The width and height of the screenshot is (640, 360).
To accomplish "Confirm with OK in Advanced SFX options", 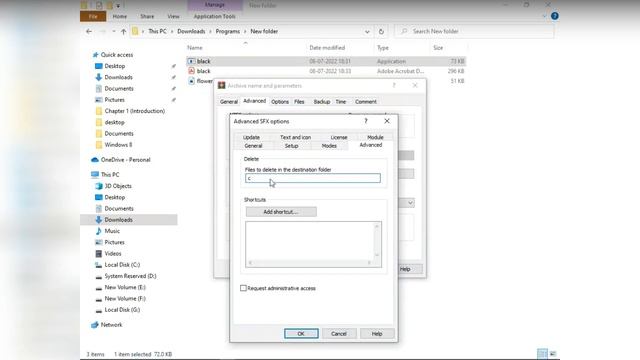I will (x=301, y=333).
